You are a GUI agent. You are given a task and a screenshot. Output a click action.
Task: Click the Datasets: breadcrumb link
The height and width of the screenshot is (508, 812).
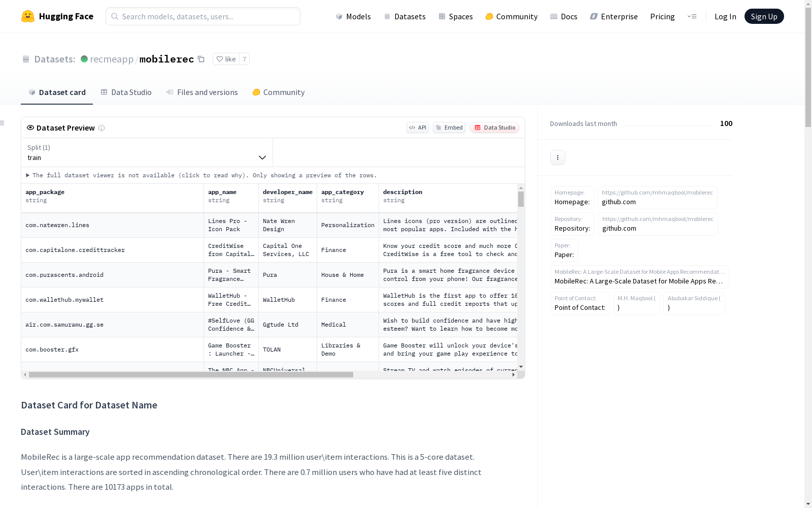point(55,59)
